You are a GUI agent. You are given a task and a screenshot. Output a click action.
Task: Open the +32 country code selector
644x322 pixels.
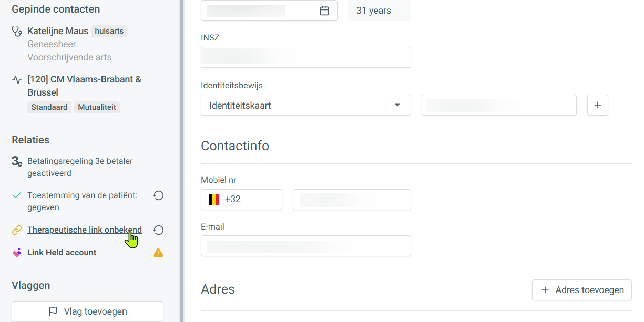tap(241, 200)
